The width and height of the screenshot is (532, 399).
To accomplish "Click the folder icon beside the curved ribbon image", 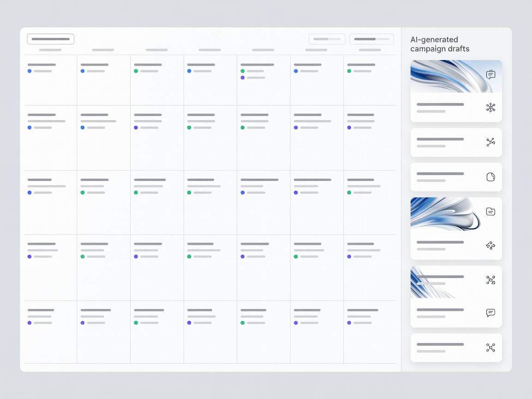I will [490, 212].
